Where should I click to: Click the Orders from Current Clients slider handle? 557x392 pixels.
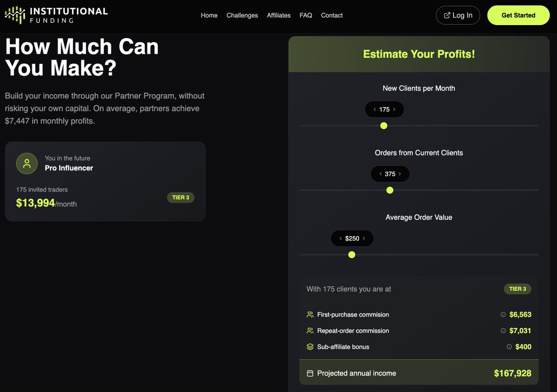pyautogui.click(x=390, y=190)
